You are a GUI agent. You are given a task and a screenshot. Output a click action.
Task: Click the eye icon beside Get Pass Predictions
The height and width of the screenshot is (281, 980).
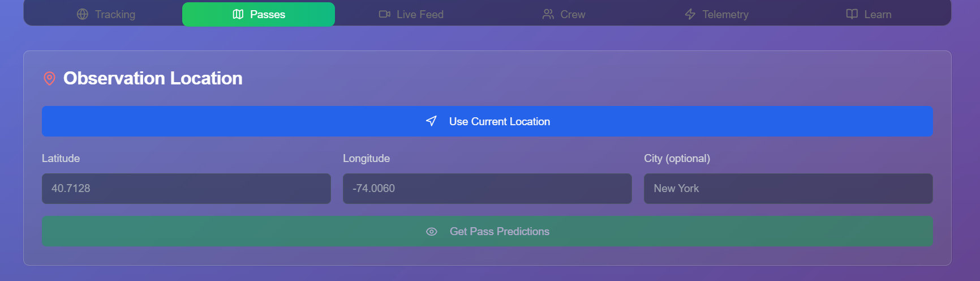432,232
